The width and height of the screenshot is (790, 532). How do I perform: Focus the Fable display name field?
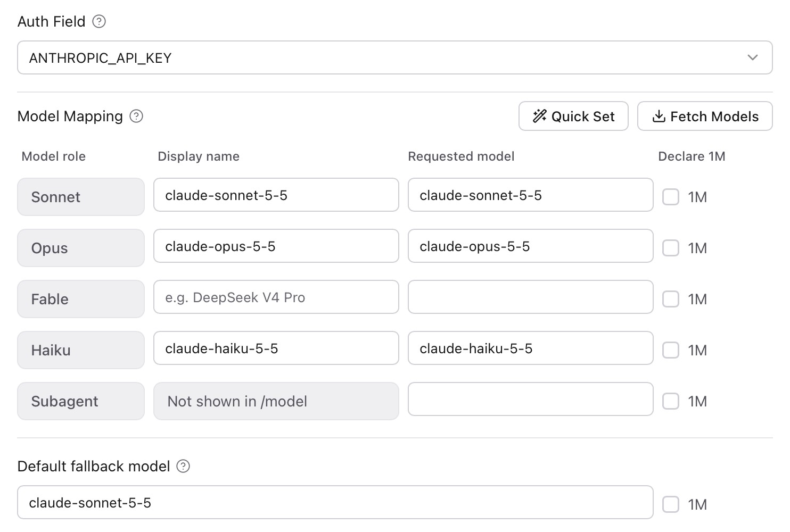pos(276,297)
